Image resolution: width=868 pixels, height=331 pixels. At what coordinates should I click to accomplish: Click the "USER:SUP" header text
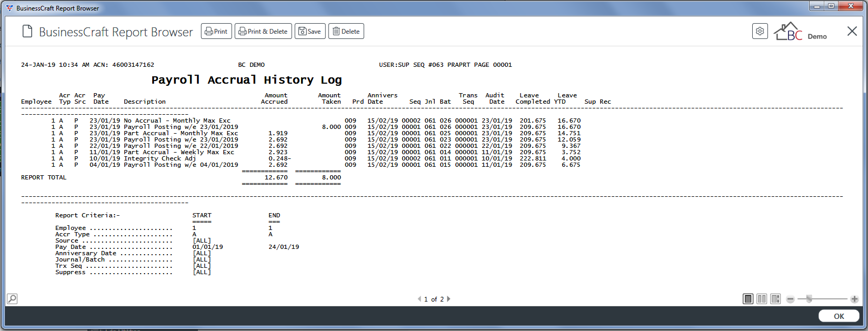pos(394,65)
